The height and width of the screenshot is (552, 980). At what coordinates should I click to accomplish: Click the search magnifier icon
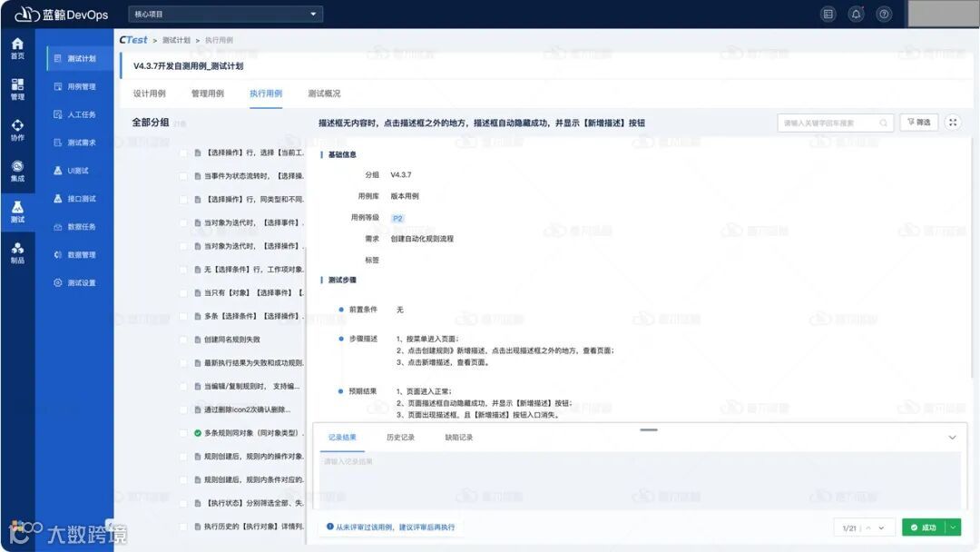(x=883, y=123)
